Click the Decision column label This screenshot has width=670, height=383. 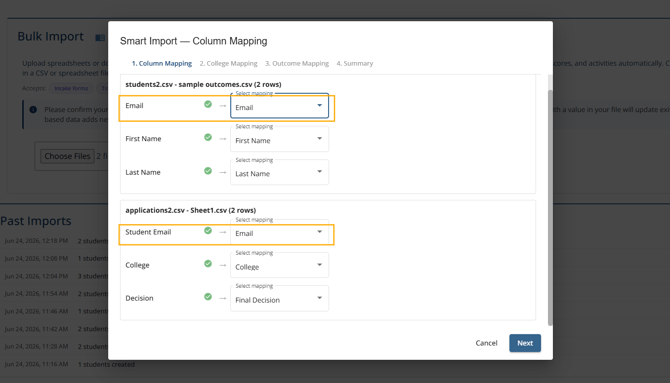[139, 298]
